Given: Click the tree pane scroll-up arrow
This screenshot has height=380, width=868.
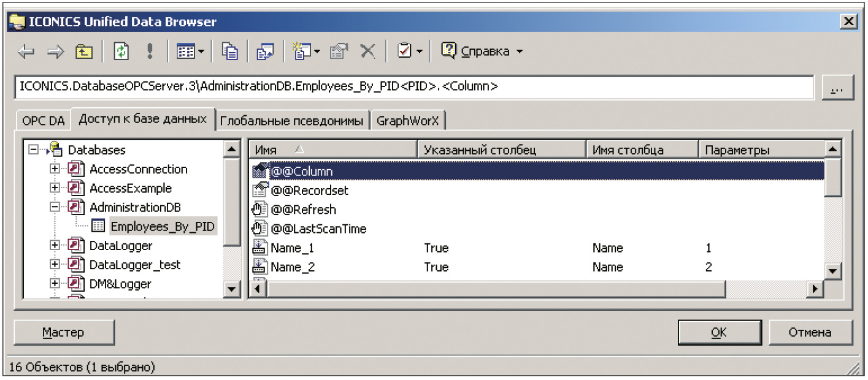Looking at the screenshot, I should click(231, 148).
